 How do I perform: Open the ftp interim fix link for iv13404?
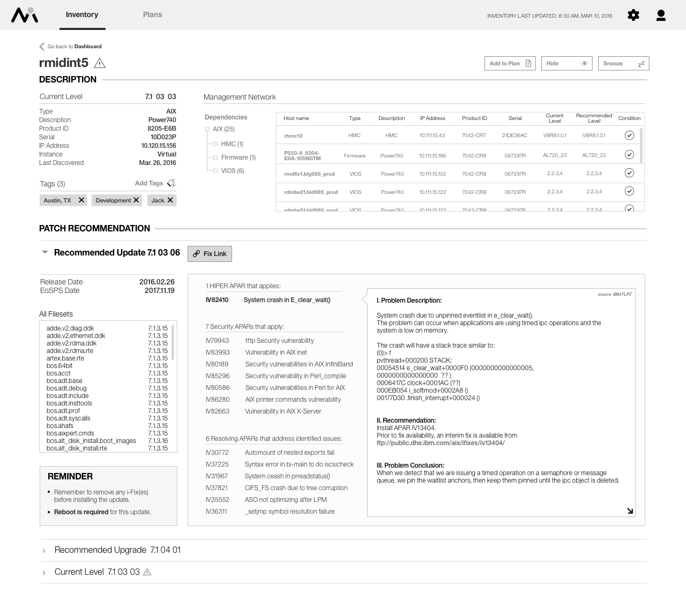[x=441, y=443]
